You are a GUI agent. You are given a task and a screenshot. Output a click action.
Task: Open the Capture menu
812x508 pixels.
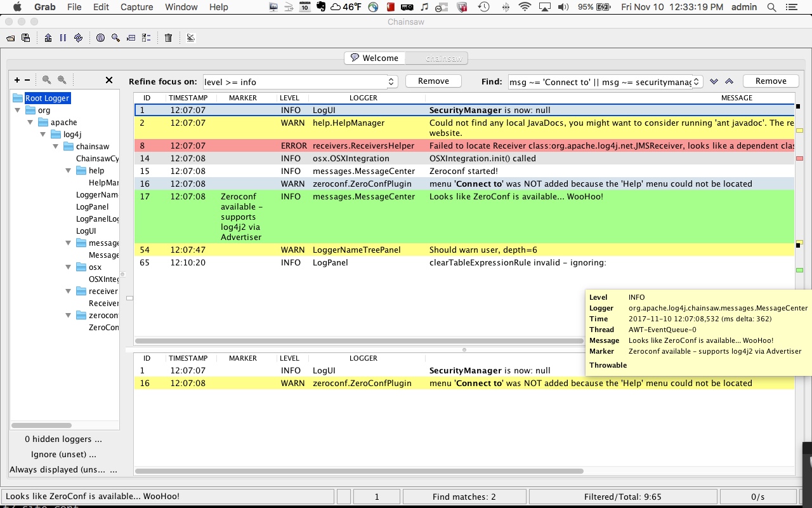click(x=136, y=7)
